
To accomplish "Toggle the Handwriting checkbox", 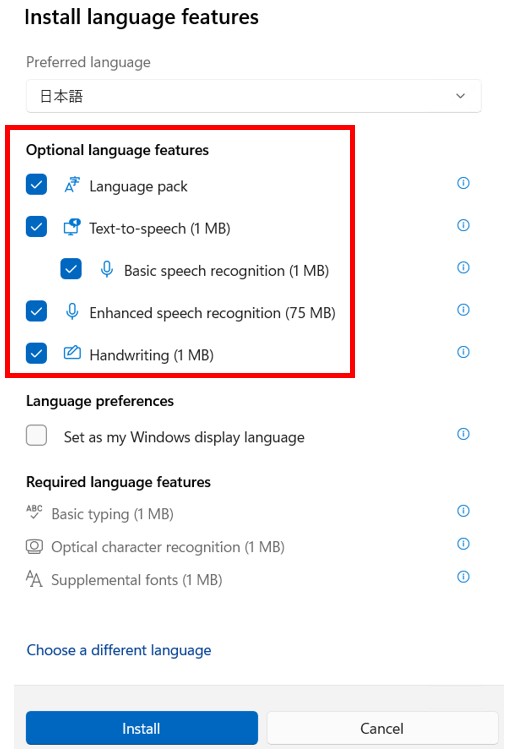I will (36, 353).
